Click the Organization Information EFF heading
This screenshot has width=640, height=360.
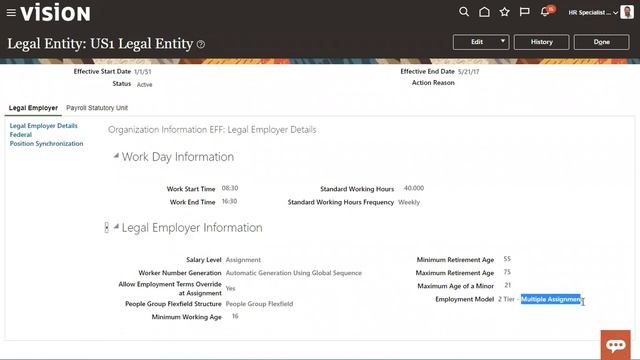(212, 130)
